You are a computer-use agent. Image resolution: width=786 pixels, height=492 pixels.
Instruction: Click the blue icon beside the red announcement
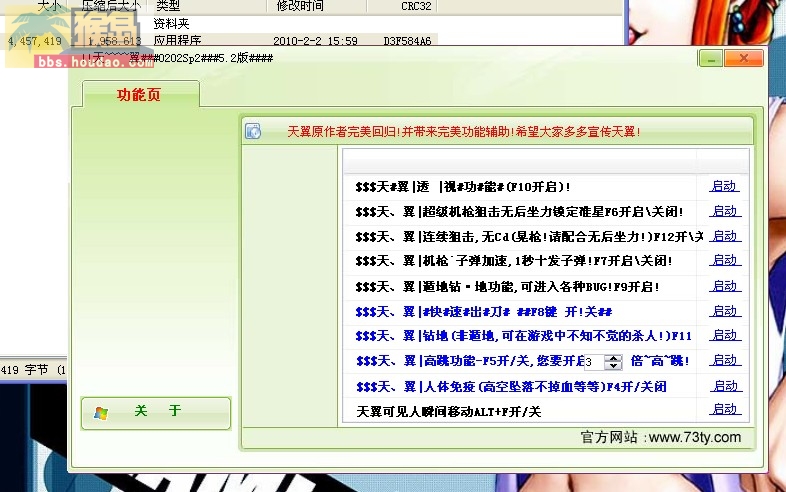pyautogui.click(x=253, y=131)
